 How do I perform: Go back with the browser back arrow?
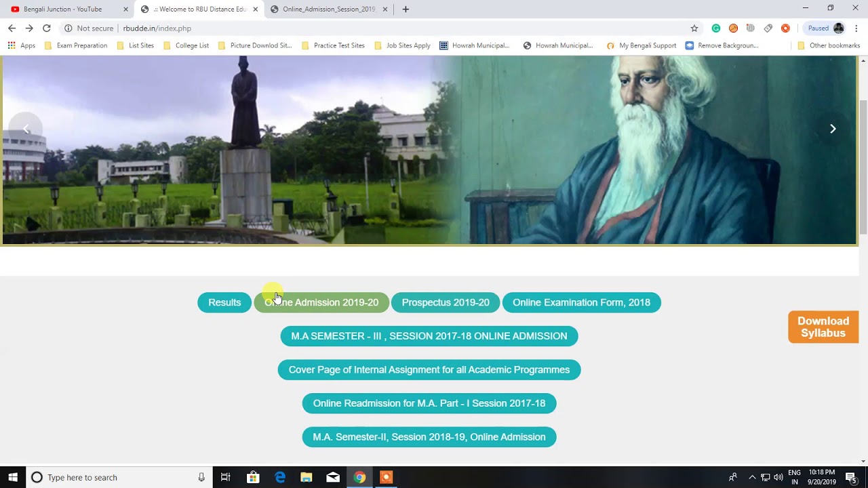coord(12,28)
